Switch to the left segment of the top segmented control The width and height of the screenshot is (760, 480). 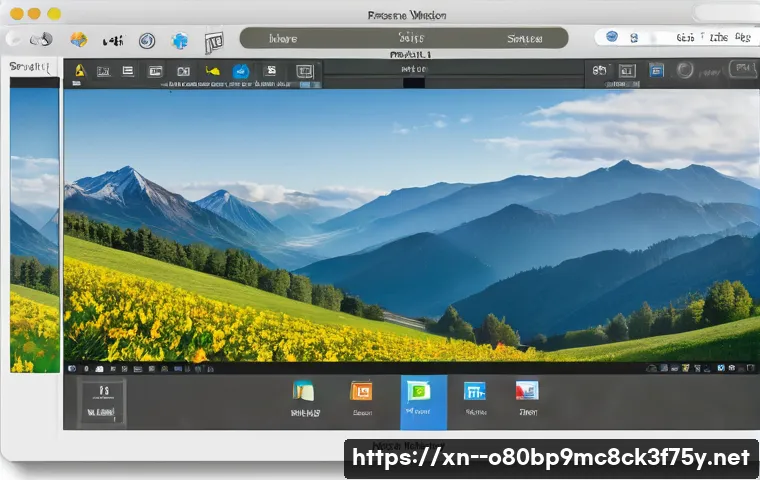(x=284, y=39)
